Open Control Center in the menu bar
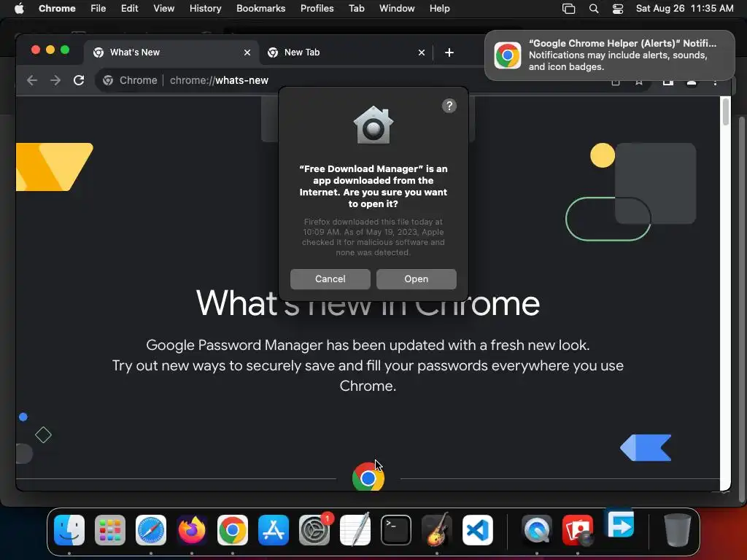The image size is (747, 560). click(617, 9)
